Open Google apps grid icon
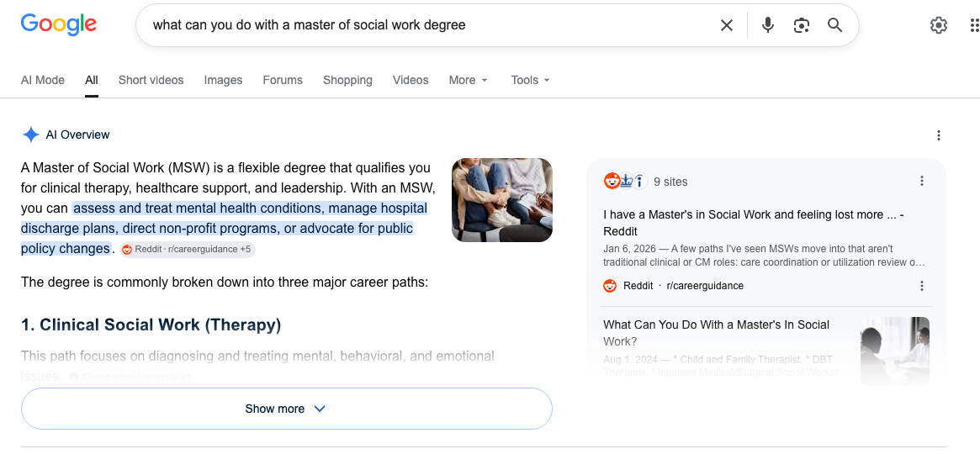The width and height of the screenshot is (980, 454). pyautogui.click(x=974, y=25)
